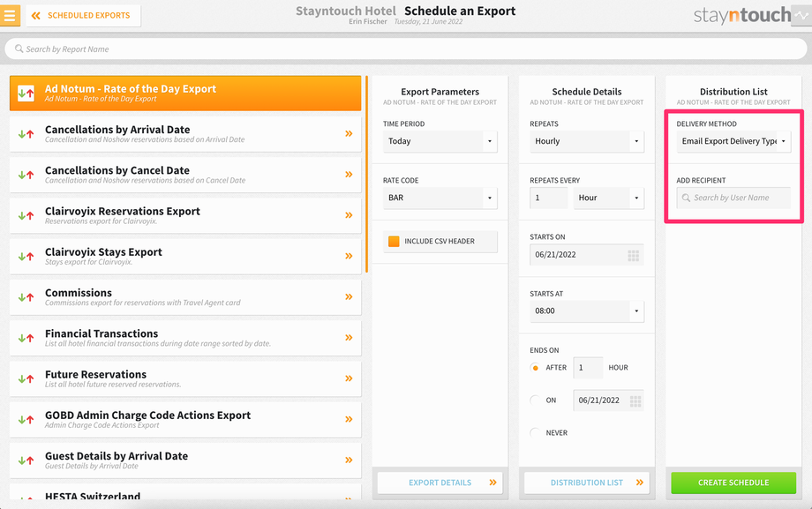Screen dimensions: 812x509
Task: Click export arrows icon on Future Reservations
Action: point(26,379)
